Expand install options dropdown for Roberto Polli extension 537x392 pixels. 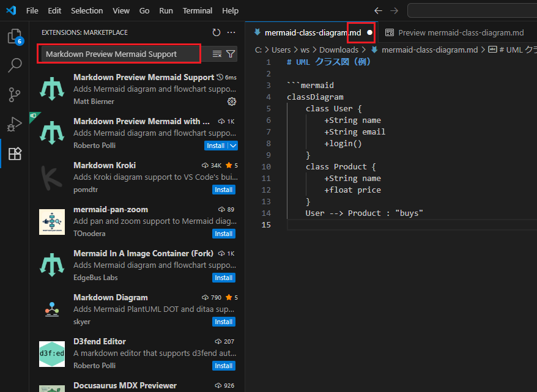tap(233, 146)
